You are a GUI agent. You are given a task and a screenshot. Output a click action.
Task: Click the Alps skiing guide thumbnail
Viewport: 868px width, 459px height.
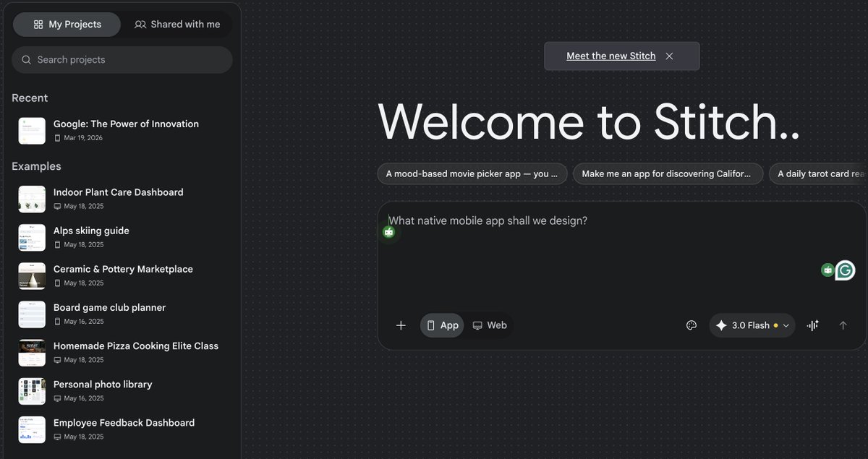click(x=32, y=237)
